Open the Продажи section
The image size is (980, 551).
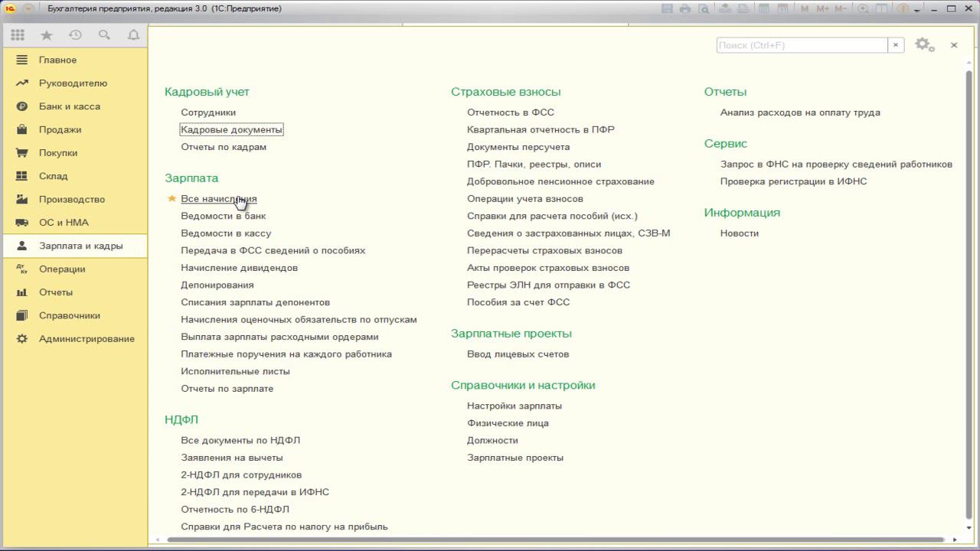click(x=73, y=129)
